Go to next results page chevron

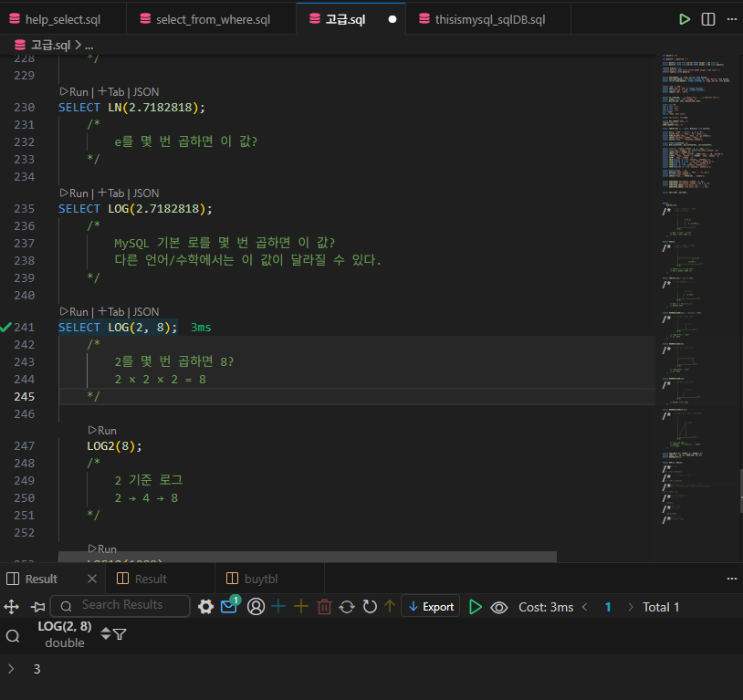[x=630, y=607]
